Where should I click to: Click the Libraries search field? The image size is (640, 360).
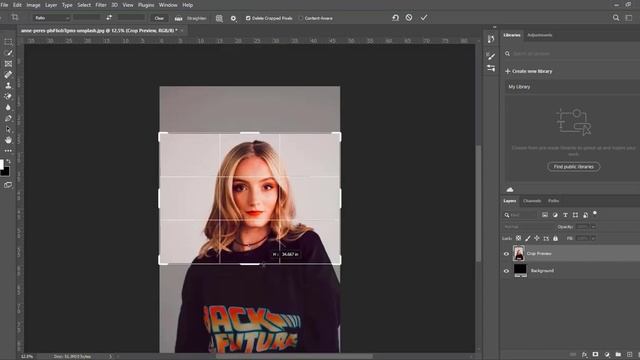571,53
